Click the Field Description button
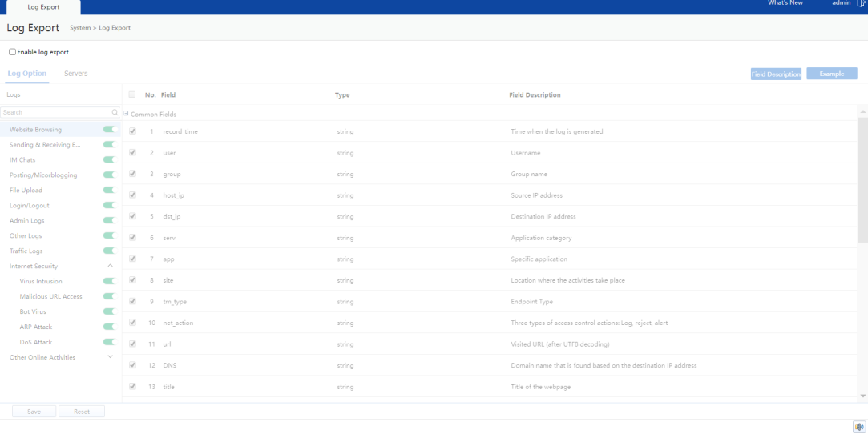The height and width of the screenshot is (438, 868). point(775,74)
